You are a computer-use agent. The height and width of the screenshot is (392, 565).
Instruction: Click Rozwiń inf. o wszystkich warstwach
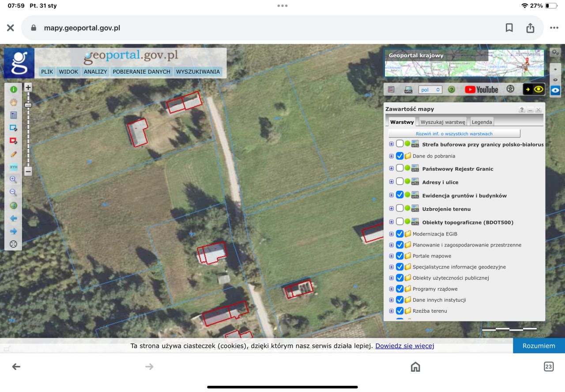click(x=454, y=134)
